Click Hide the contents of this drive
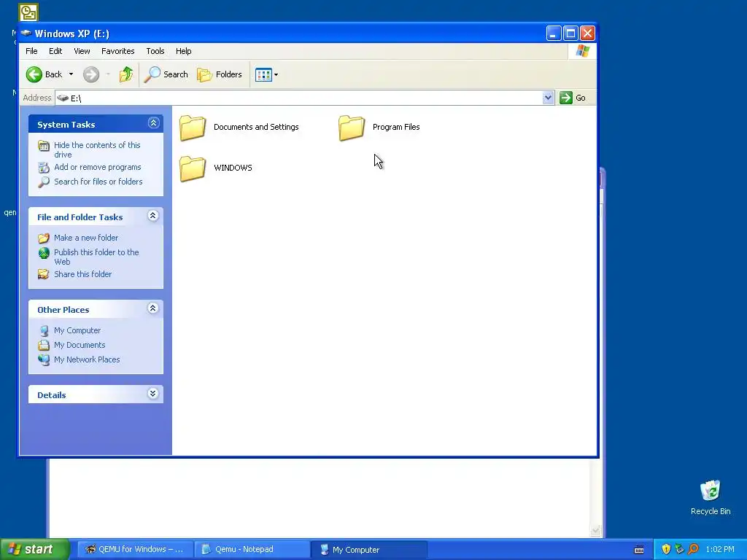Image resolution: width=747 pixels, height=560 pixels. [x=97, y=149]
